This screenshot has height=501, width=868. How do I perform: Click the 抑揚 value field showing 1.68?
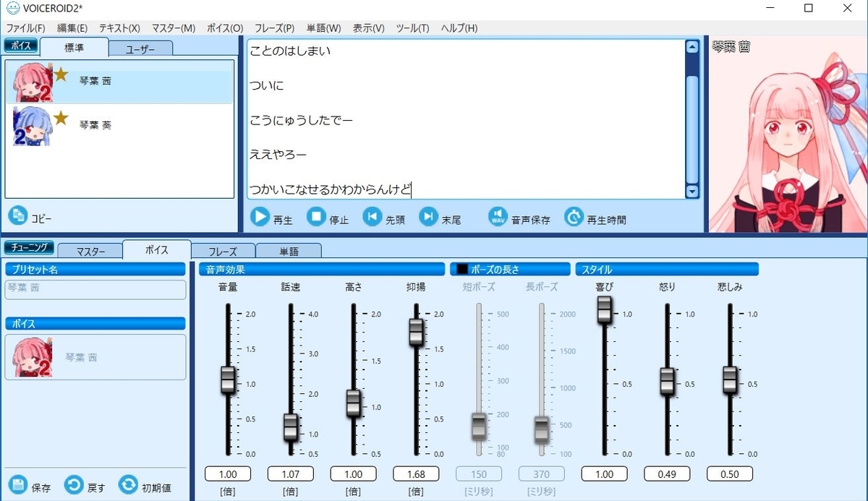(417, 474)
